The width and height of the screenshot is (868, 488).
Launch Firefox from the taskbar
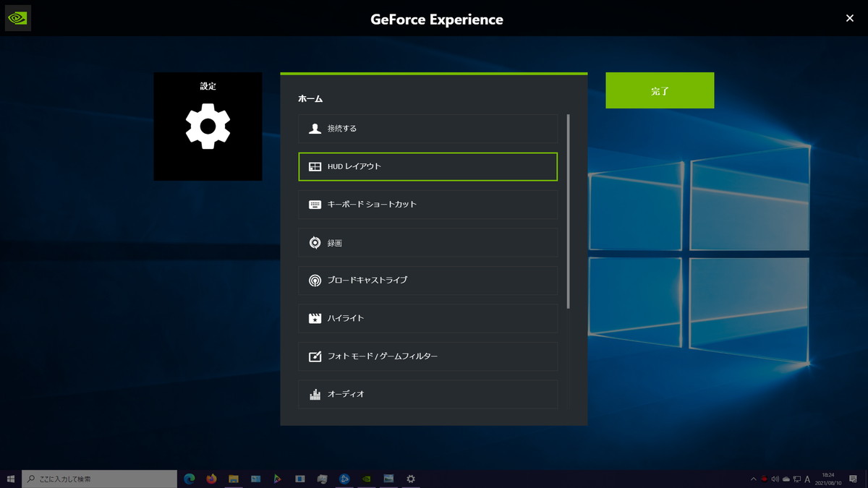[x=211, y=479]
